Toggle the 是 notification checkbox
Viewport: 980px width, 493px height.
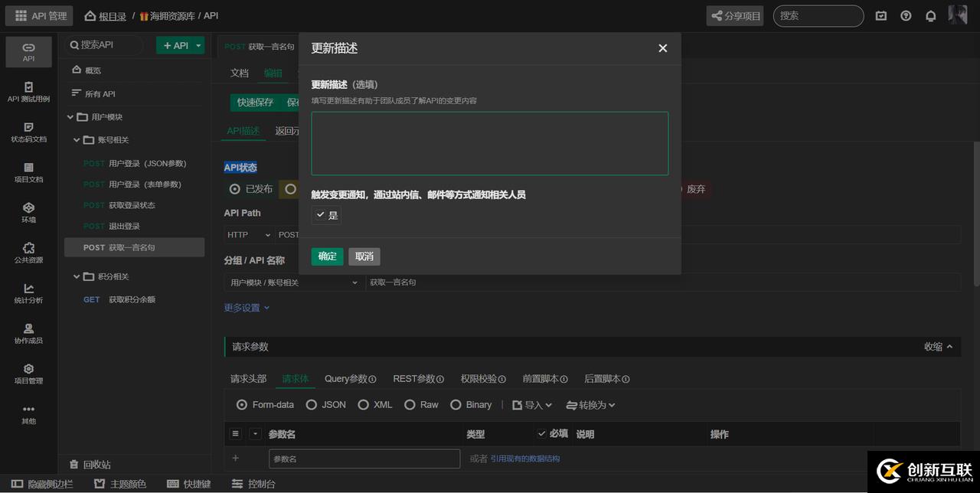tap(321, 215)
